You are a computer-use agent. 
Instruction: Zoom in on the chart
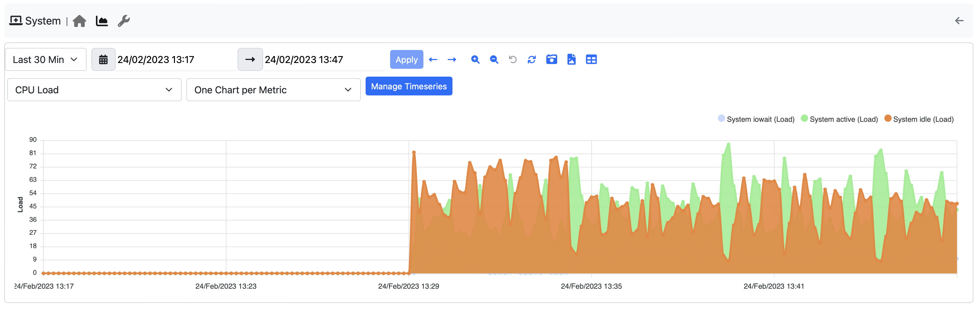coord(475,59)
